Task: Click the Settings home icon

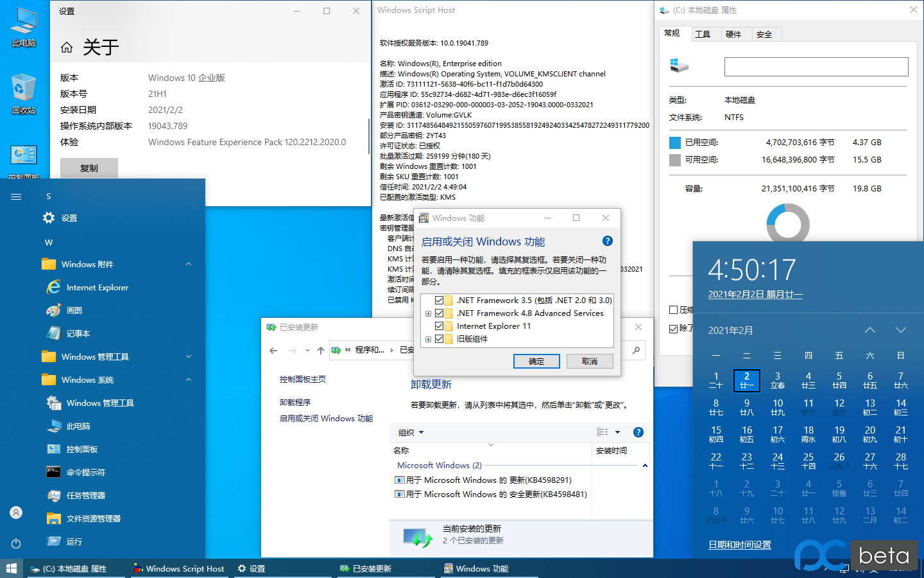Action: coord(67,48)
